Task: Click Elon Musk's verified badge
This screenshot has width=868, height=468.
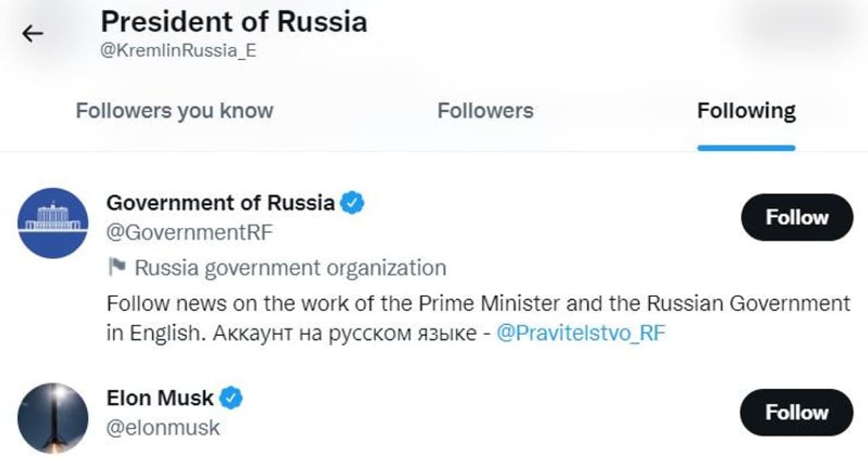Action: tap(231, 397)
